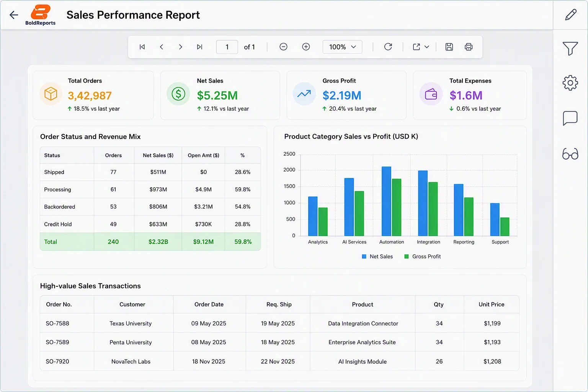Select the Credit Hold status row label
588x392 pixels.
pyautogui.click(x=58, y=224)
